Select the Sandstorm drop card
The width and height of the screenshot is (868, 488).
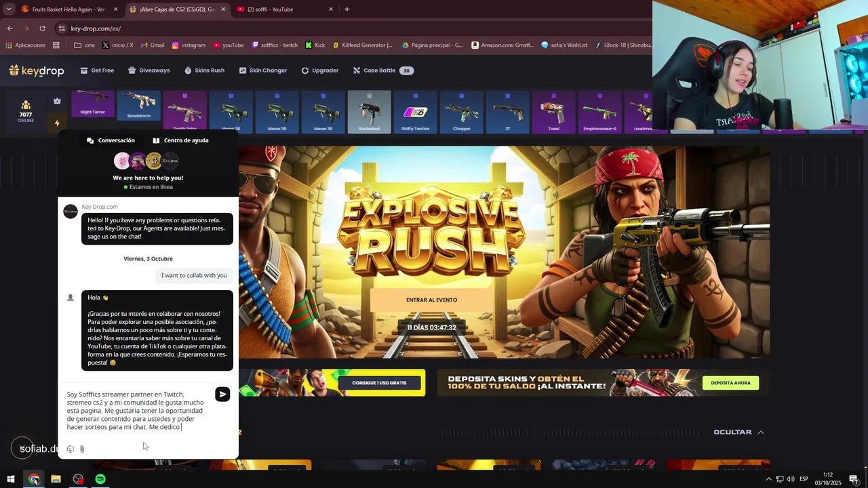tap(139, 105)
